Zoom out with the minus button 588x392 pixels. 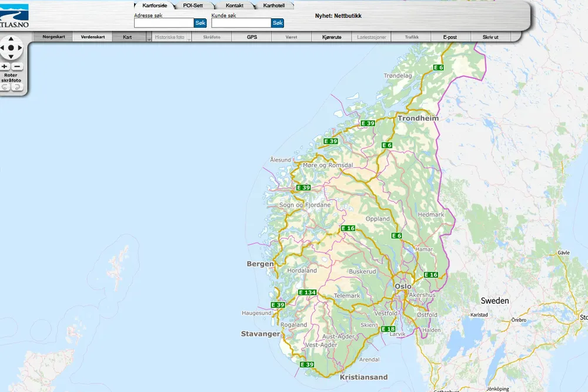[x=17, y=67]
